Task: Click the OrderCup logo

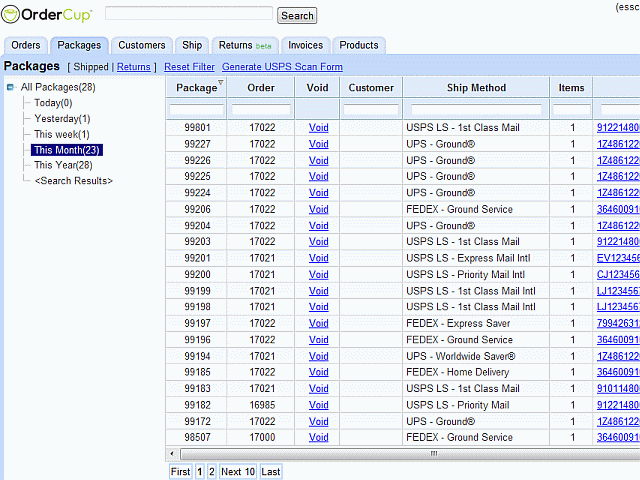Action: [x=48, y=15]
